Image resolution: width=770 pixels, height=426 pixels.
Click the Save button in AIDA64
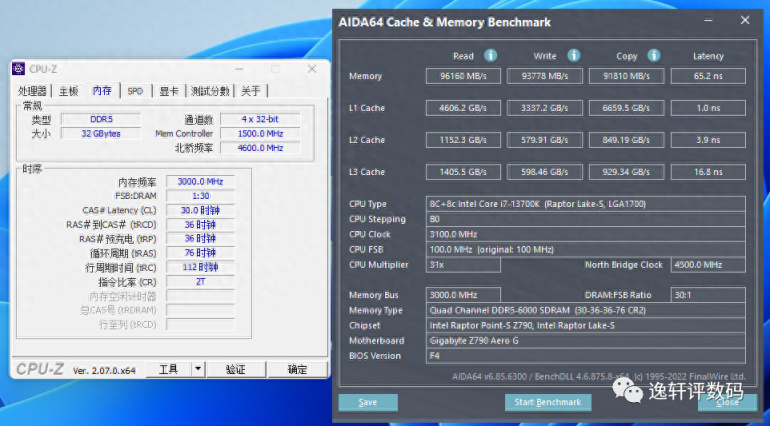368,402
